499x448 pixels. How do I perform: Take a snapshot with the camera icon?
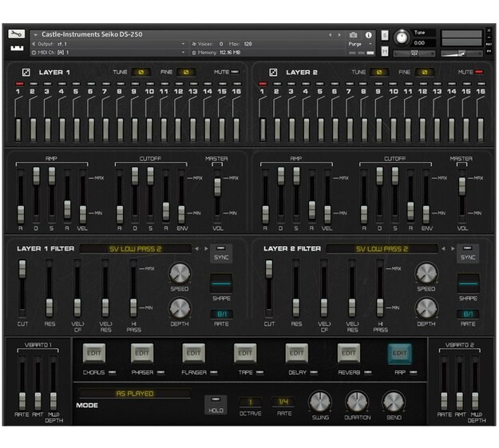point(353,34)
